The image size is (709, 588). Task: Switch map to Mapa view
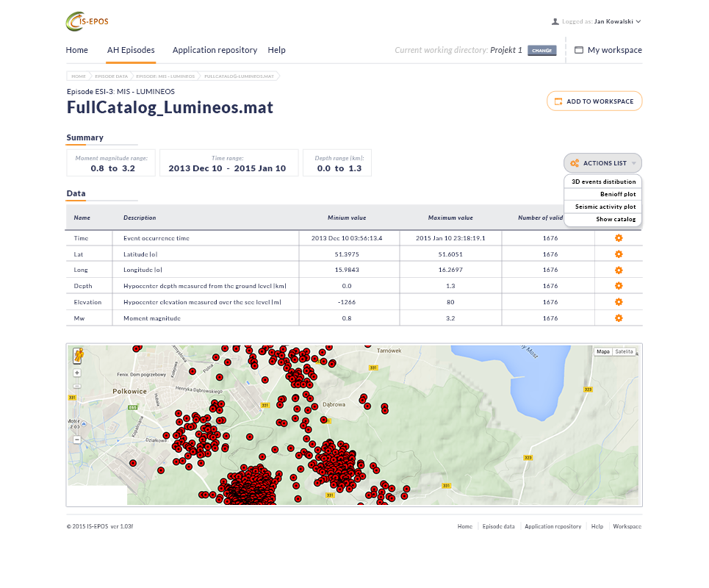[x=603, y=352]
